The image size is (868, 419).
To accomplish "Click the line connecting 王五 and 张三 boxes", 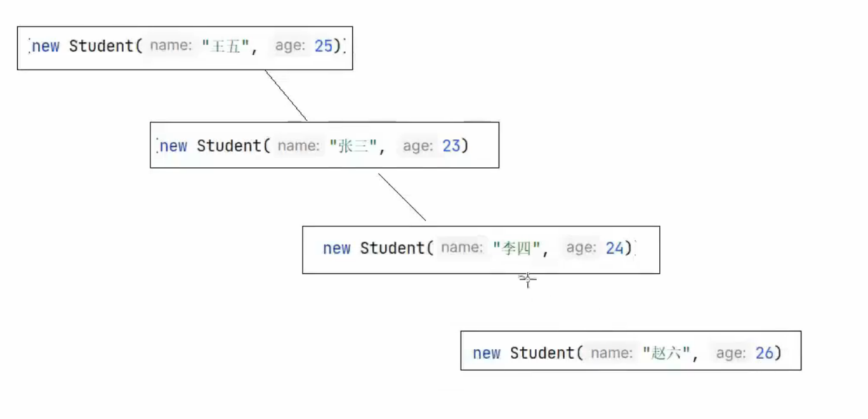I will pos(286,95).
